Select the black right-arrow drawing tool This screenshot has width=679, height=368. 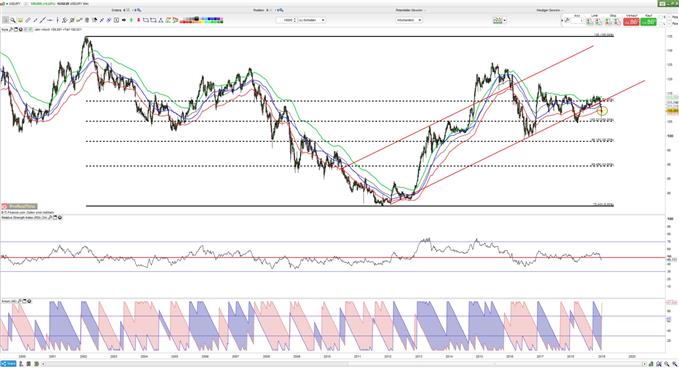[x=123, y=20]
